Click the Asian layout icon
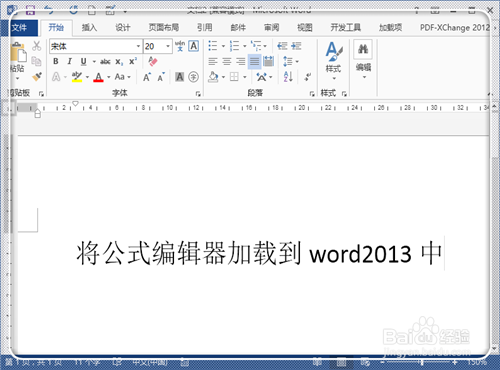This screenshot has width=500, height=370. point(261,77)
